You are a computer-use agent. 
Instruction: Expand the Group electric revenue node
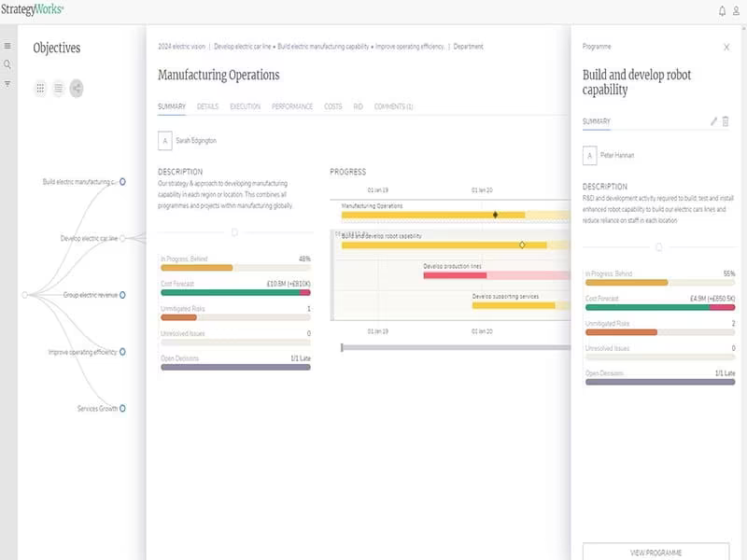coord(122,295)
